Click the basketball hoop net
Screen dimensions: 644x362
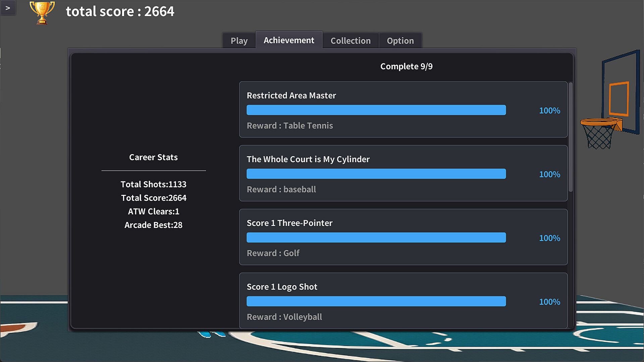click(599, 137)
